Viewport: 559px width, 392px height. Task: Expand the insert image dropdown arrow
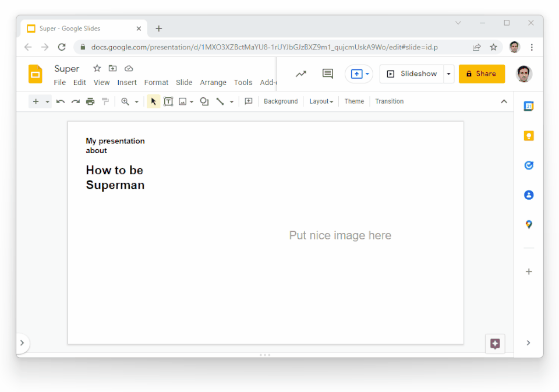(192, 102)
